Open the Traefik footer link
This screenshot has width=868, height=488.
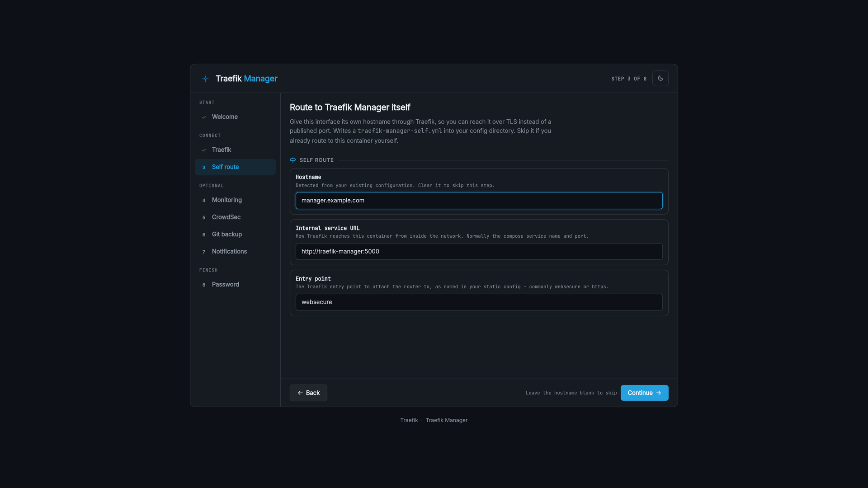pos(409,420)
